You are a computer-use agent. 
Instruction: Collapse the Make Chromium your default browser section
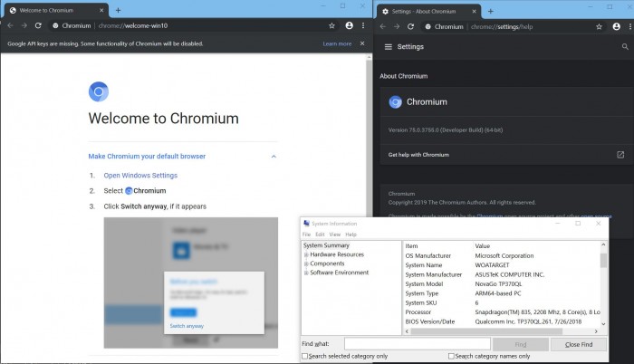coord(274,157)
